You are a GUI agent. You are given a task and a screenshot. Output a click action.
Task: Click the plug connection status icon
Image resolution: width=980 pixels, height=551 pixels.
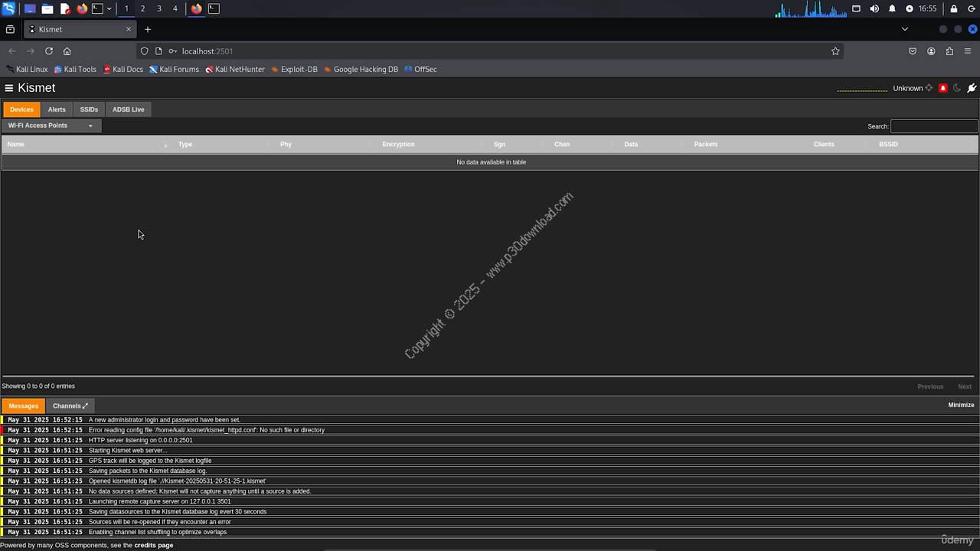(972, 88)
